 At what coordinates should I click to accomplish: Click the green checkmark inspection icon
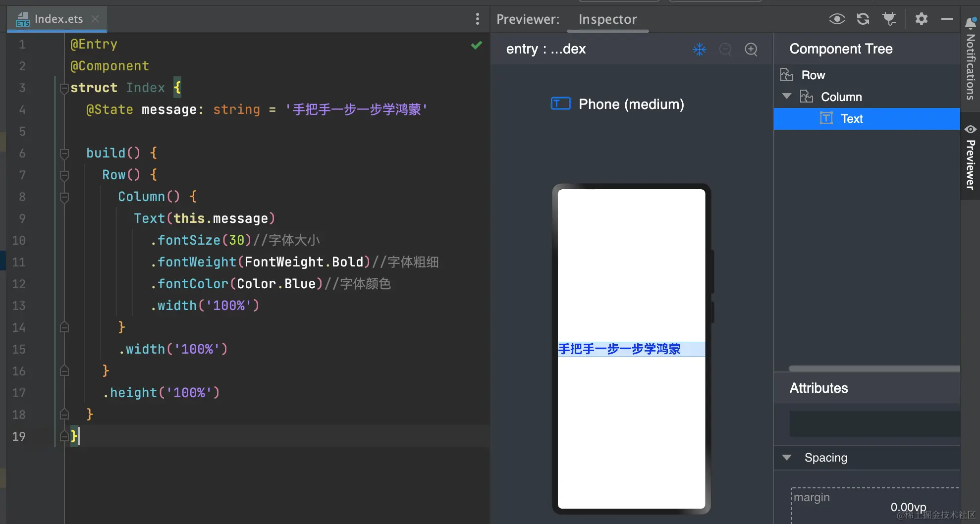coord(477,45)
